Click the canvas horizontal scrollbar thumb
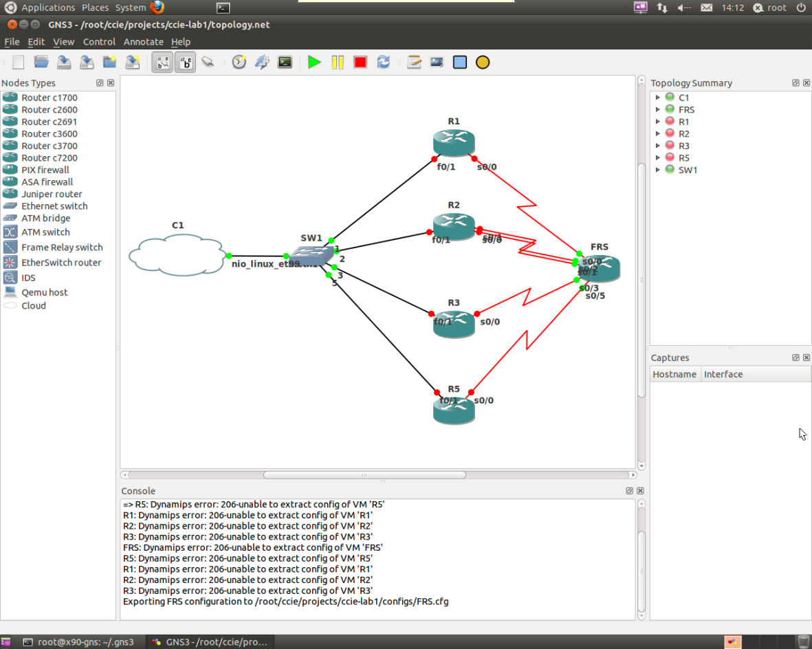The width and height of the screenshot is (812, 649). coord(364,474)
